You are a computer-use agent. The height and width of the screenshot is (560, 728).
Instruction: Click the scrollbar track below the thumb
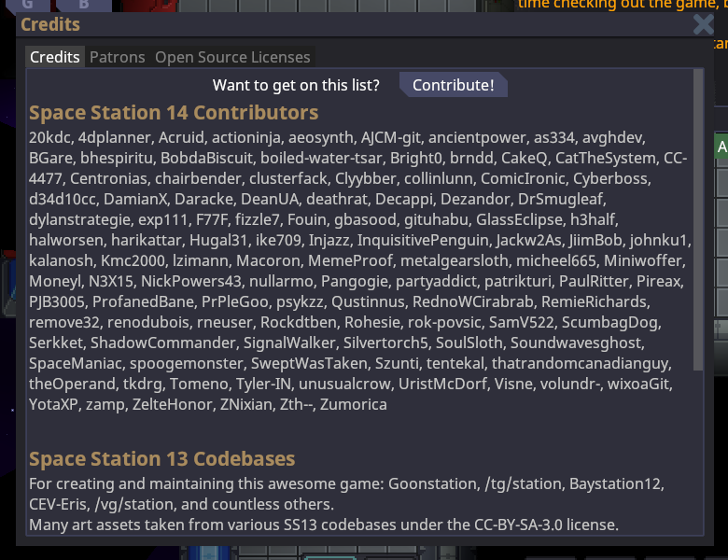click(699, 448)
